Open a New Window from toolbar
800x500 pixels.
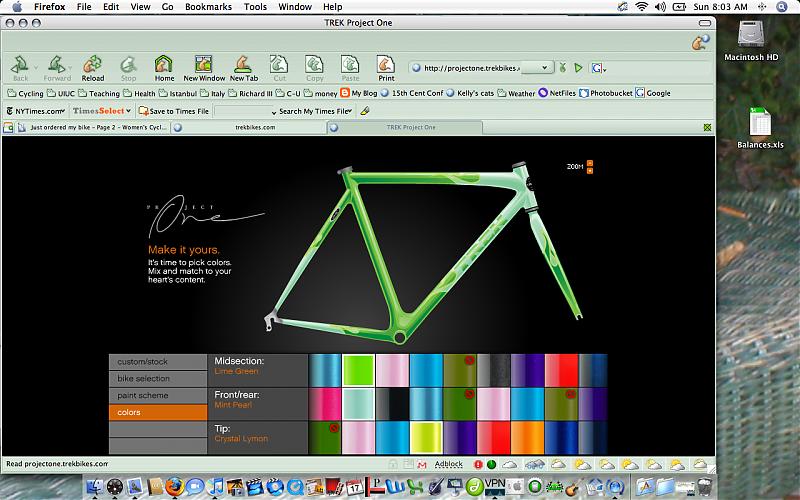click(204, 68)
